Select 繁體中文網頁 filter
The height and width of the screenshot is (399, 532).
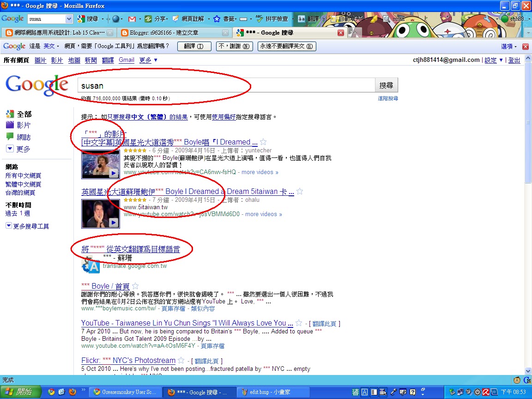click(23, 184)
